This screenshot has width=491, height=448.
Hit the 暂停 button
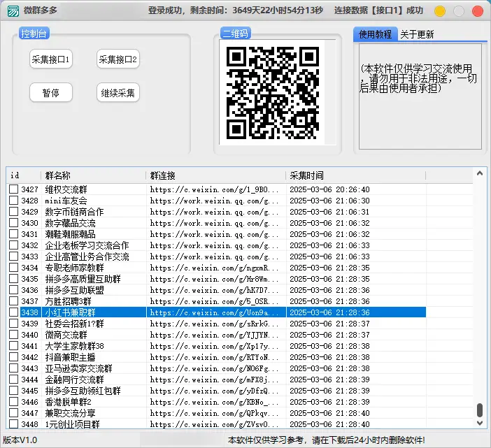(51, 92)
